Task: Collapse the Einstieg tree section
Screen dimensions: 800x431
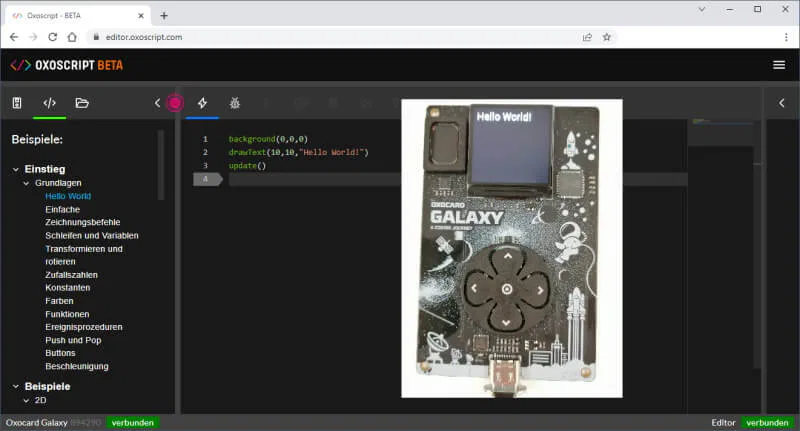Action: [x=16, y=169]
